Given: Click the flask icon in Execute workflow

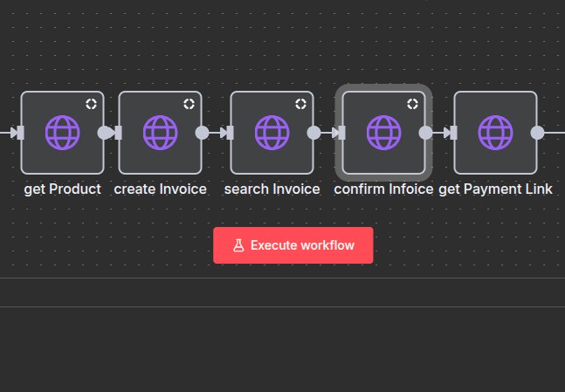Looking at the screenshot, I should pyautogui.click(x=238, y=245).
